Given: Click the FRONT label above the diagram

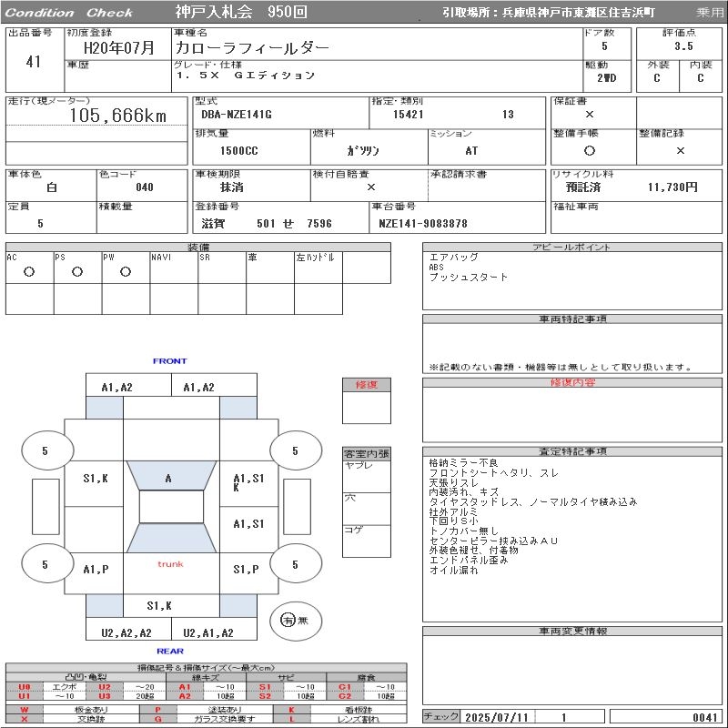Looking at the screenshot, I should (x=170, y=360).
